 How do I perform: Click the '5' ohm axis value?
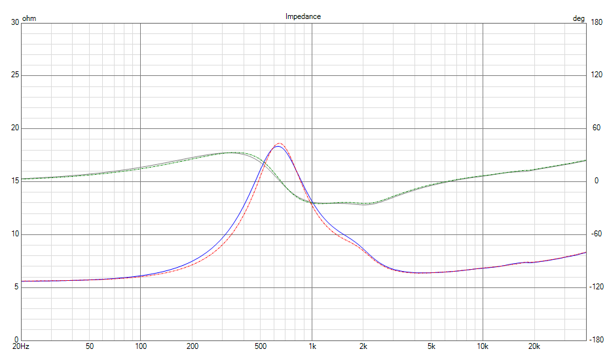[16, 287]
